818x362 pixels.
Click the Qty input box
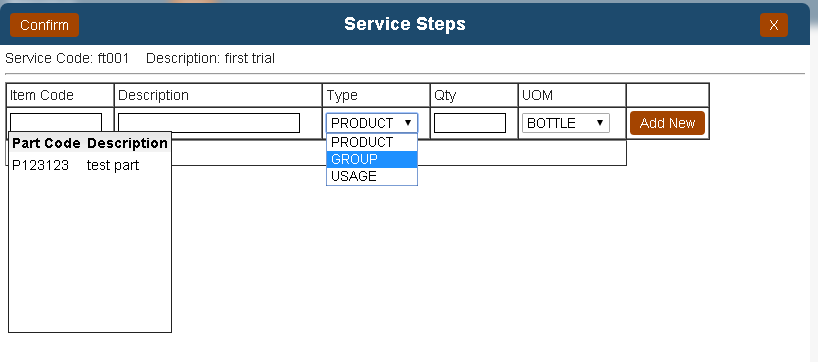click(470, 123)
